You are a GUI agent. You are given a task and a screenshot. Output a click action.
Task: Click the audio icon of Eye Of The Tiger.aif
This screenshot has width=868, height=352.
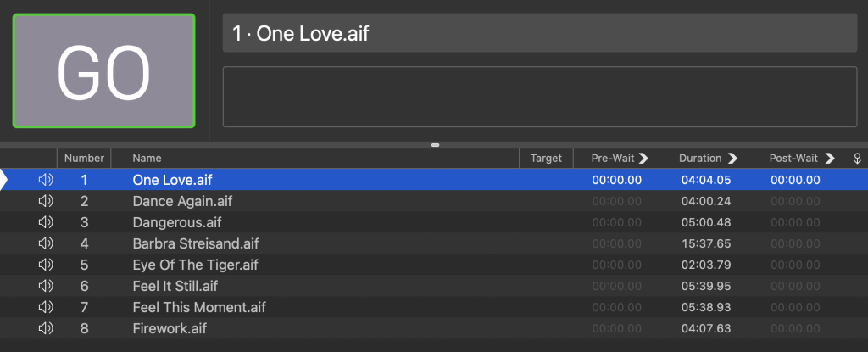coord(46,265)
